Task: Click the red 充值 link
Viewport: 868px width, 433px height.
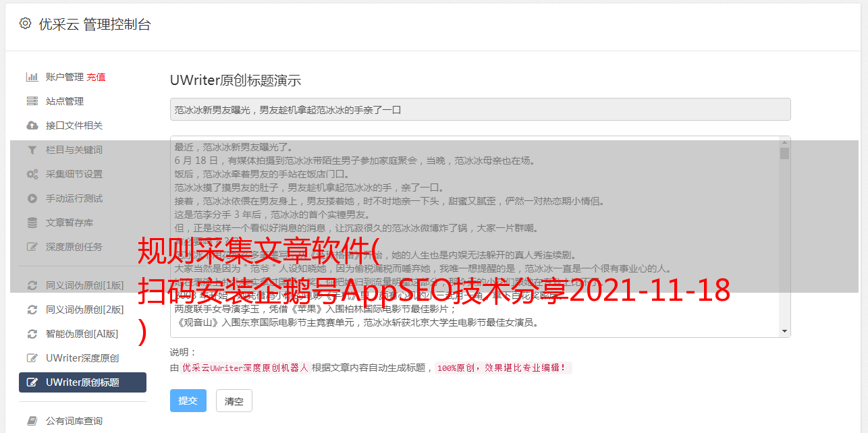Action: tap(96, 77)
